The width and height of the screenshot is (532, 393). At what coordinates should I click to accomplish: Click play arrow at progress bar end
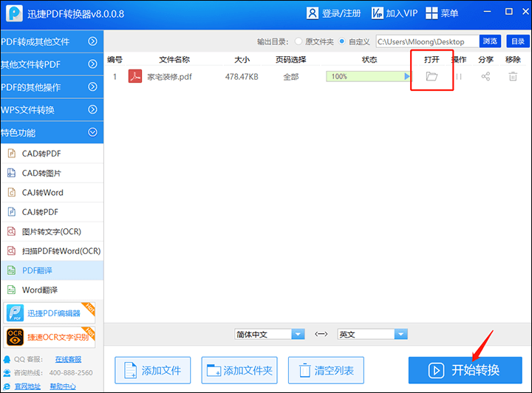pos(407,76)
